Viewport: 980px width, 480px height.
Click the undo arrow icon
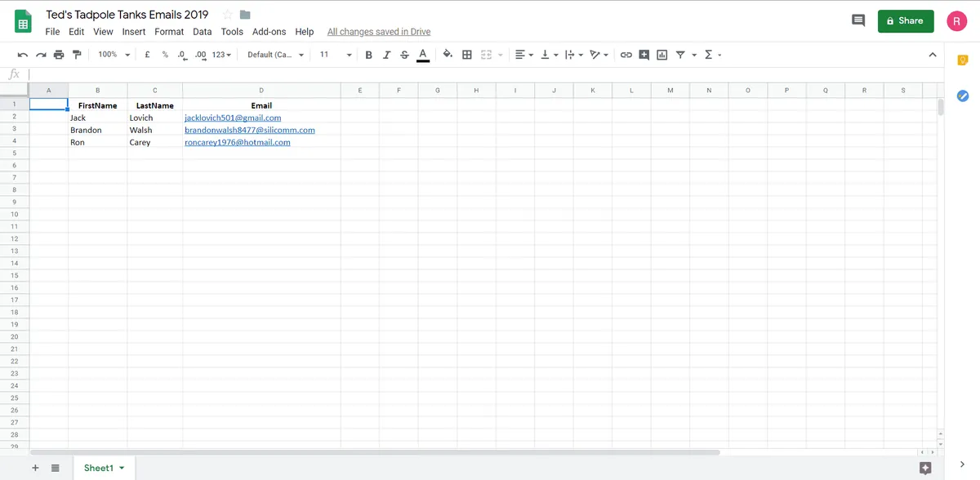22,55
